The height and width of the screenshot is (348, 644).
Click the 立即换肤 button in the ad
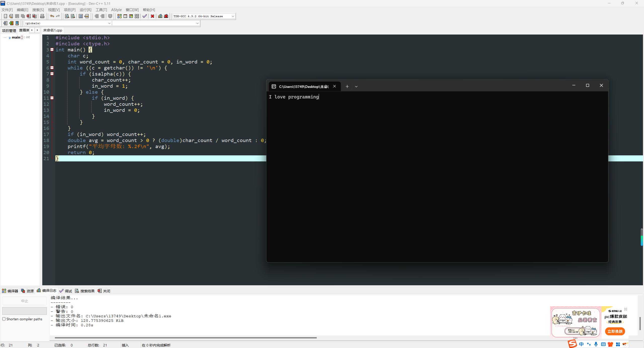pos(615,331)
